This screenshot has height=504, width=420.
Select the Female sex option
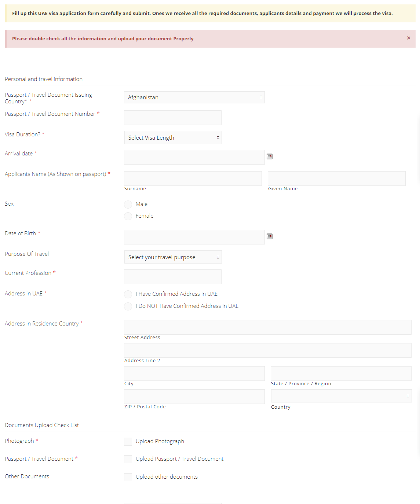[128, 216]
